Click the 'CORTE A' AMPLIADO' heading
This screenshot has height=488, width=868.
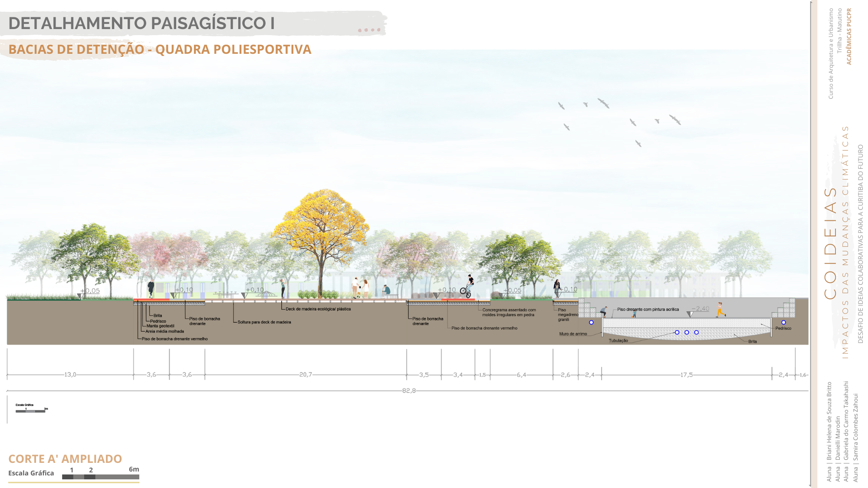65,459
